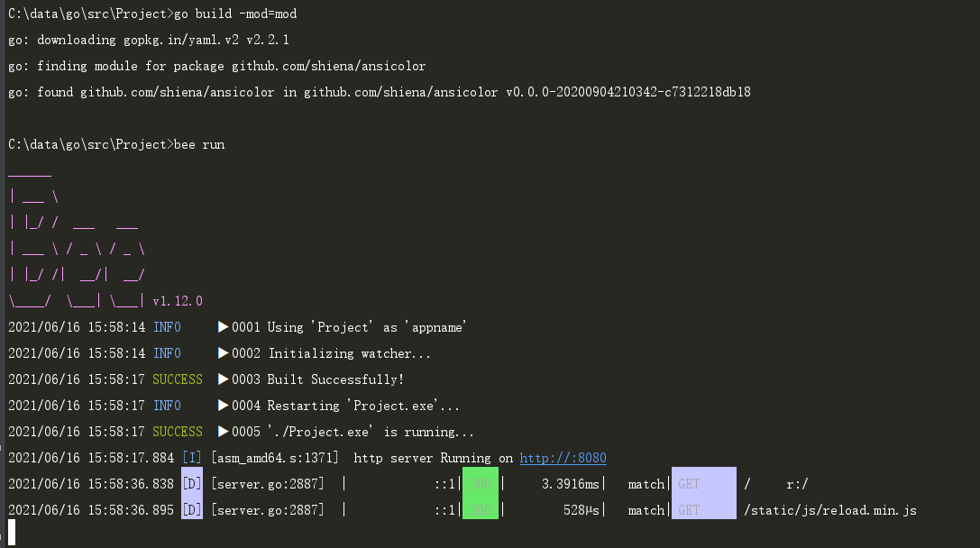This screenshot has height=548, width=980.
Task: Click the arrow marker before 0004 Restarting
Action: 224,406
